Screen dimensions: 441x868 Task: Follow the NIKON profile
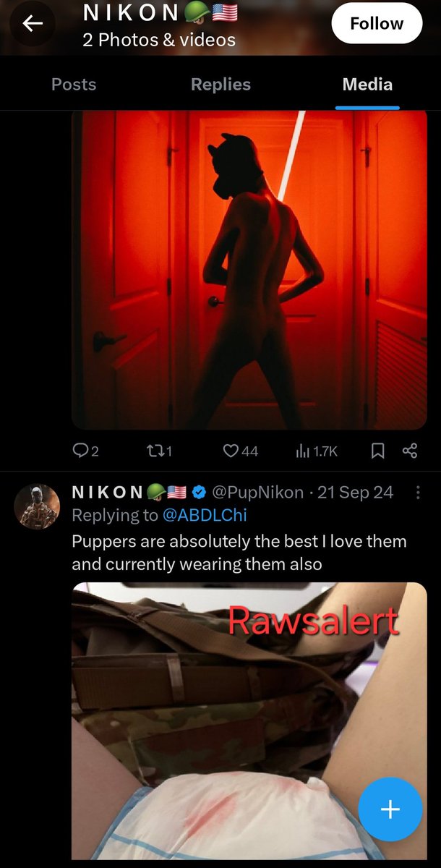[x=377, y=23]
